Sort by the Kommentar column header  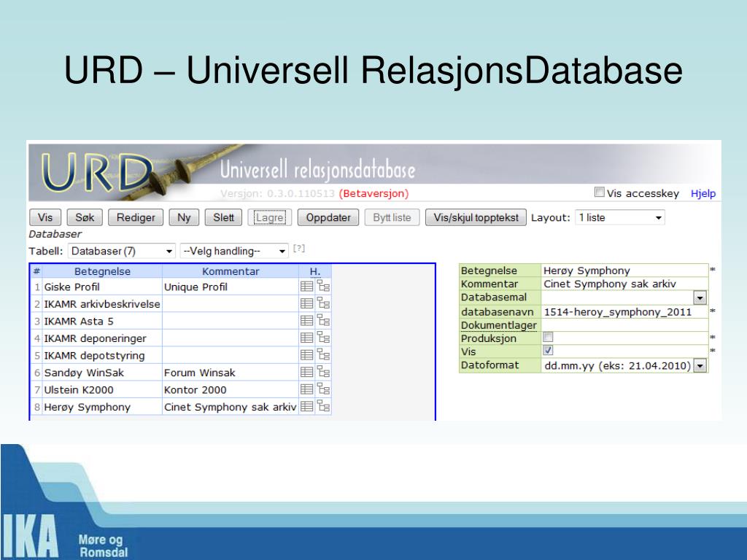231,271
